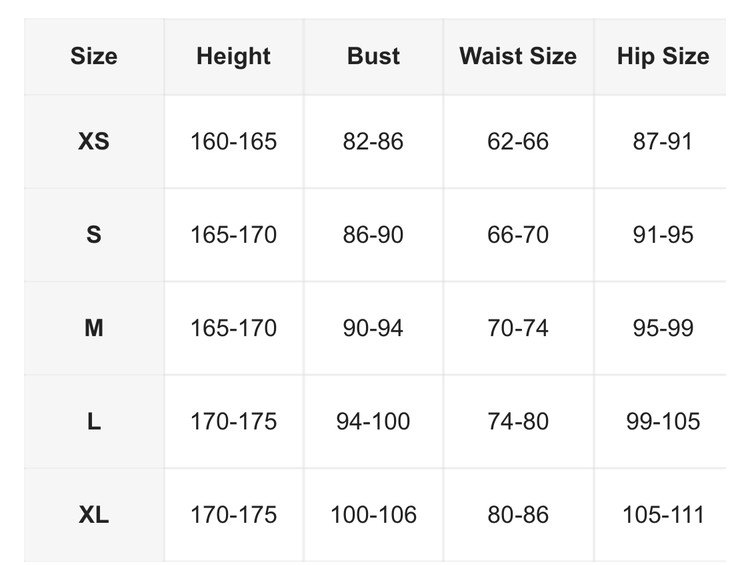This screenshot has width=750, height=565.
Task: Select the 105-111 hip size cell
Action: [x=663, y=515]
